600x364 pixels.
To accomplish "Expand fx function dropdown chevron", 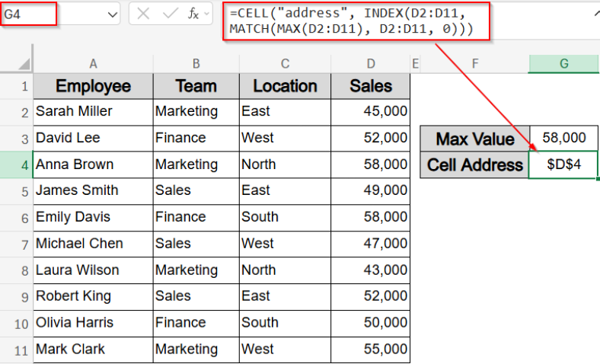I will click(206, 14).
